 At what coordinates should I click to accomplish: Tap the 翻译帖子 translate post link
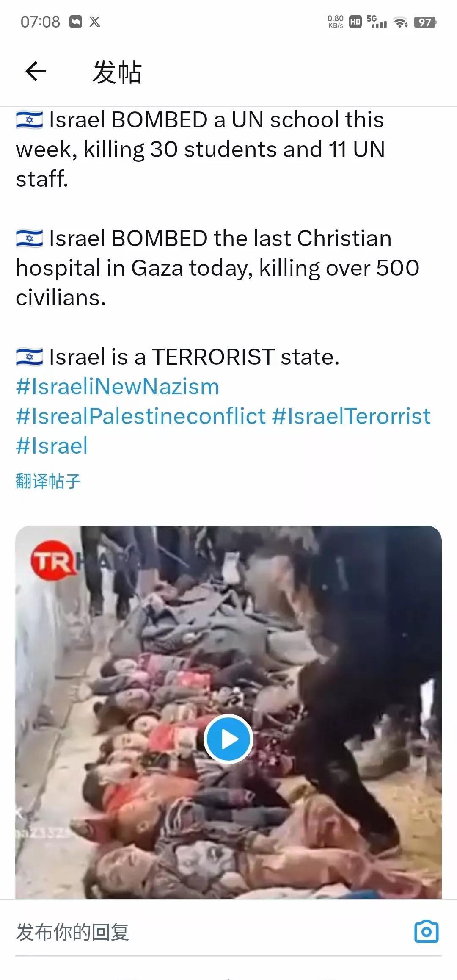tap(48, 482)
